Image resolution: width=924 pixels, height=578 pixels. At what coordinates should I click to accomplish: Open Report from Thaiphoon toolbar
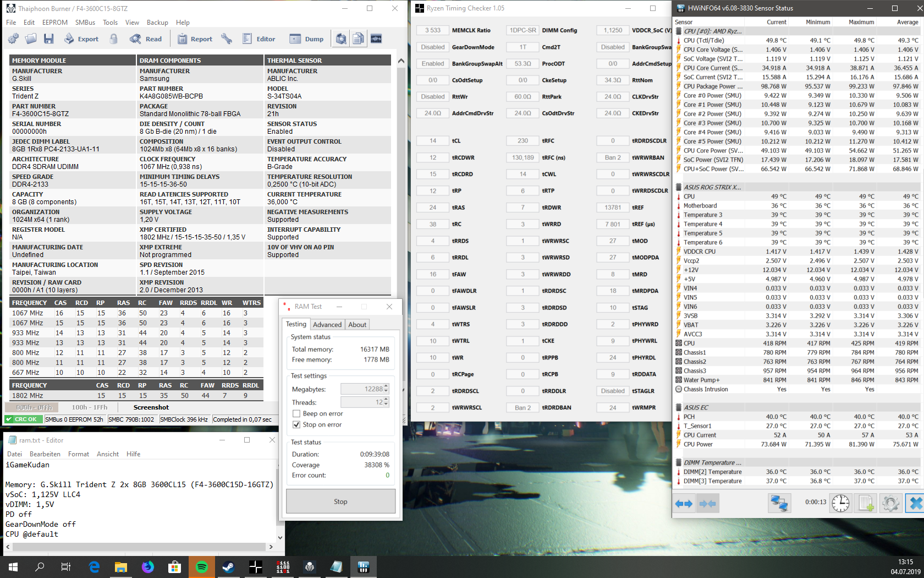coord(195,39)
